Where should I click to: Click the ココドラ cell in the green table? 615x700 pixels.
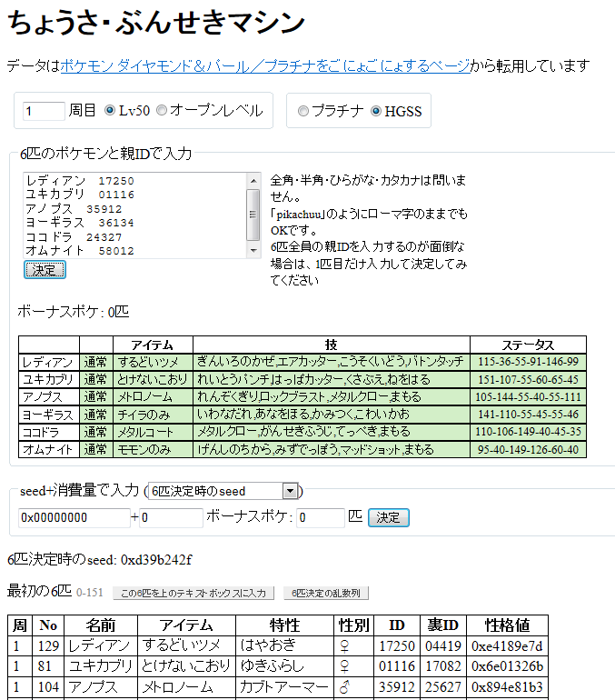click(x=49, y=432)
